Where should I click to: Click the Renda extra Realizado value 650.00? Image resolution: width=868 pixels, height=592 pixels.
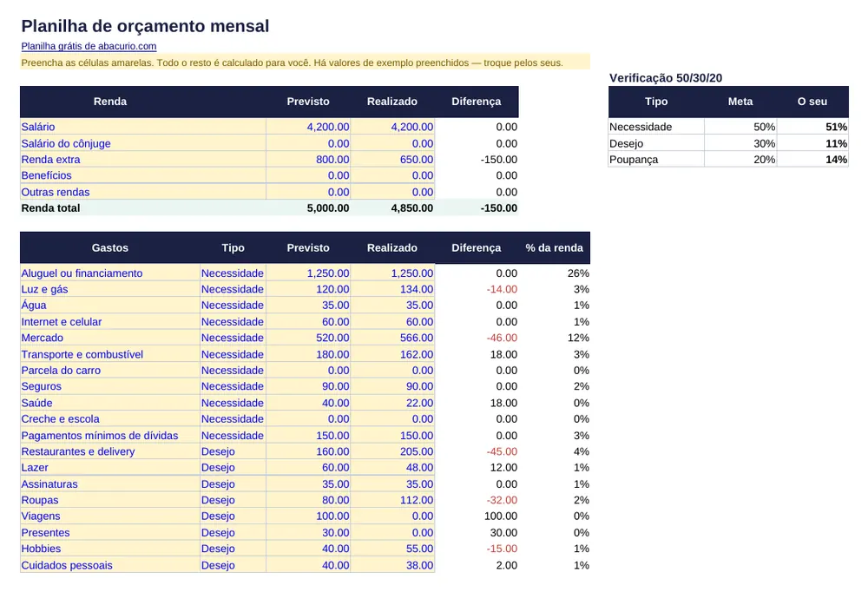(x=417, y=160)
